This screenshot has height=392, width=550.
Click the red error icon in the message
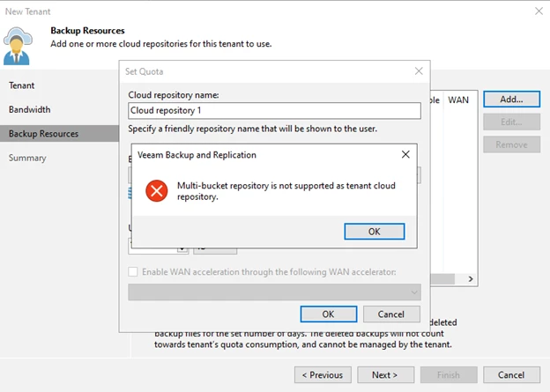156,191
